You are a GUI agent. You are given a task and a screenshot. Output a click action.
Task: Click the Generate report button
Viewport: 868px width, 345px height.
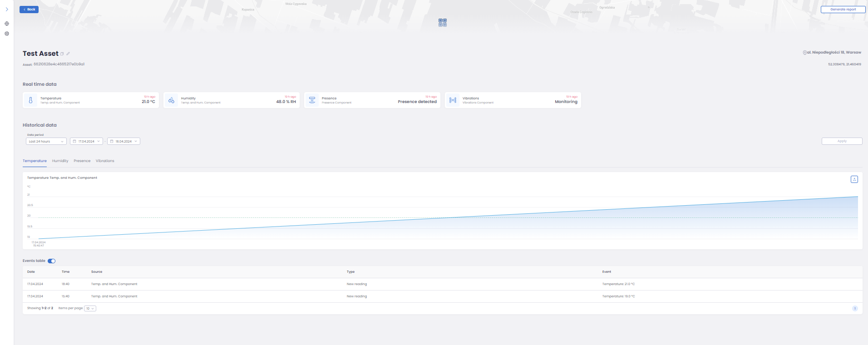pos(843,10)
